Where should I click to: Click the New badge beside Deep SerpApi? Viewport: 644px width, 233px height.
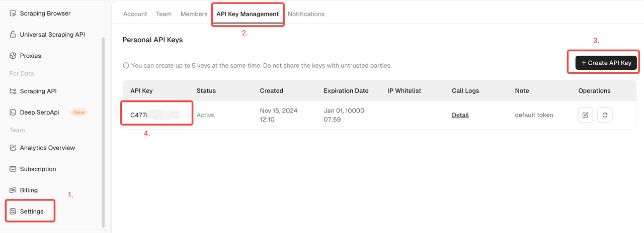pyautogui.click(x=79, y=112)
